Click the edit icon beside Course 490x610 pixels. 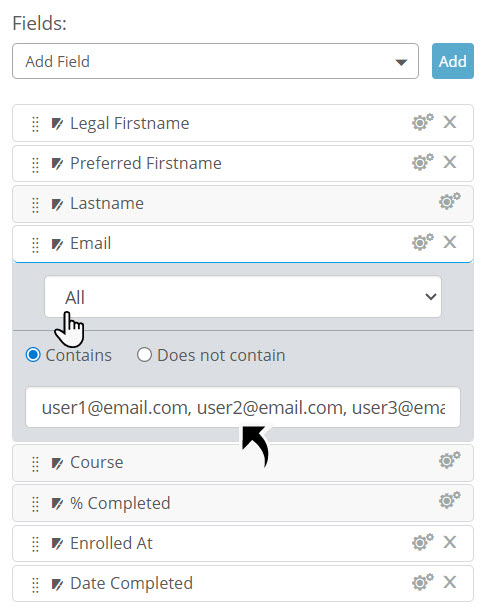(x=57, y=463)
